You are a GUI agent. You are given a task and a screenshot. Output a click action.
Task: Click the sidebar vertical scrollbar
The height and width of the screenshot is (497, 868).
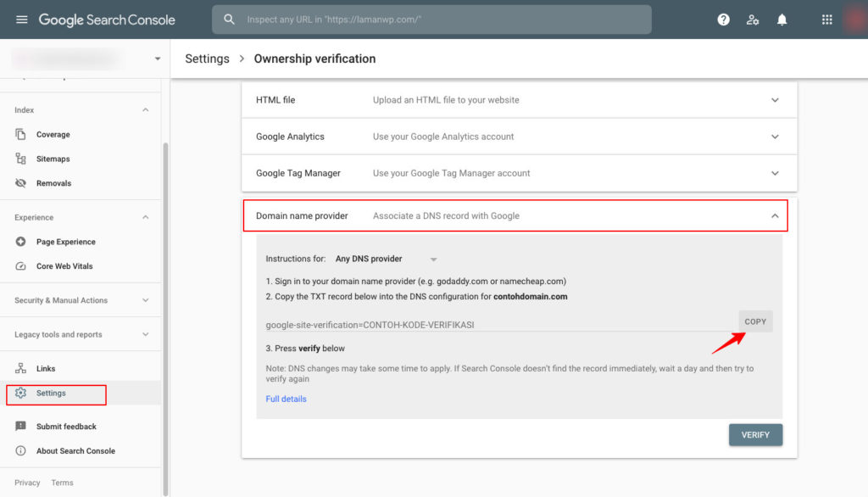click(165, 319)
